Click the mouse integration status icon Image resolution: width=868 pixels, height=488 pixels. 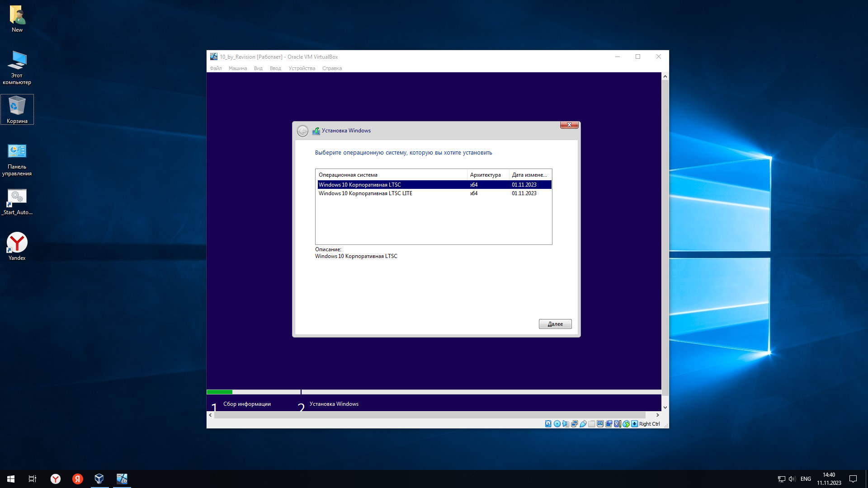pos(626,424)
